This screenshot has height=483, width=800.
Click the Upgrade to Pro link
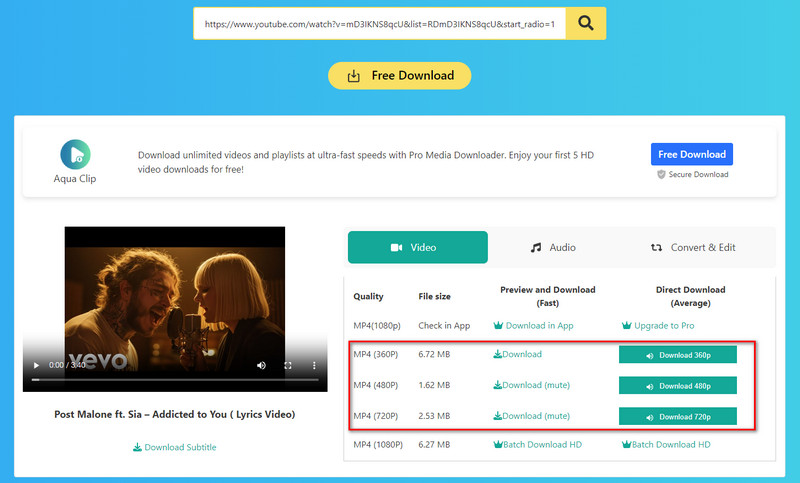(x=658, y=325)
